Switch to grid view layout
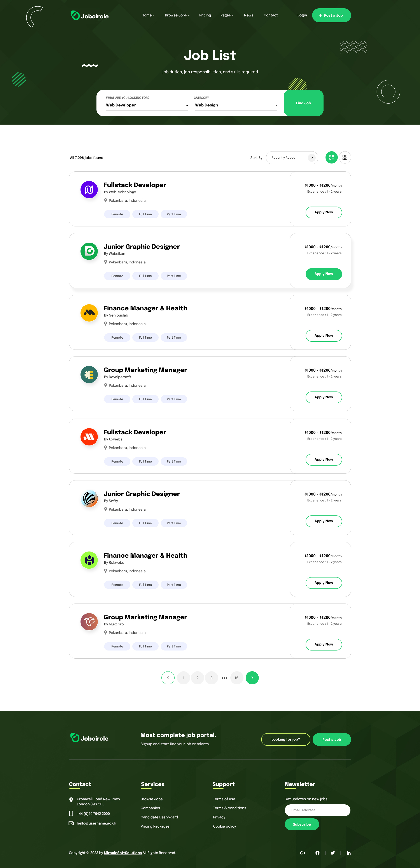420x868 pixels. coord(345,157)
